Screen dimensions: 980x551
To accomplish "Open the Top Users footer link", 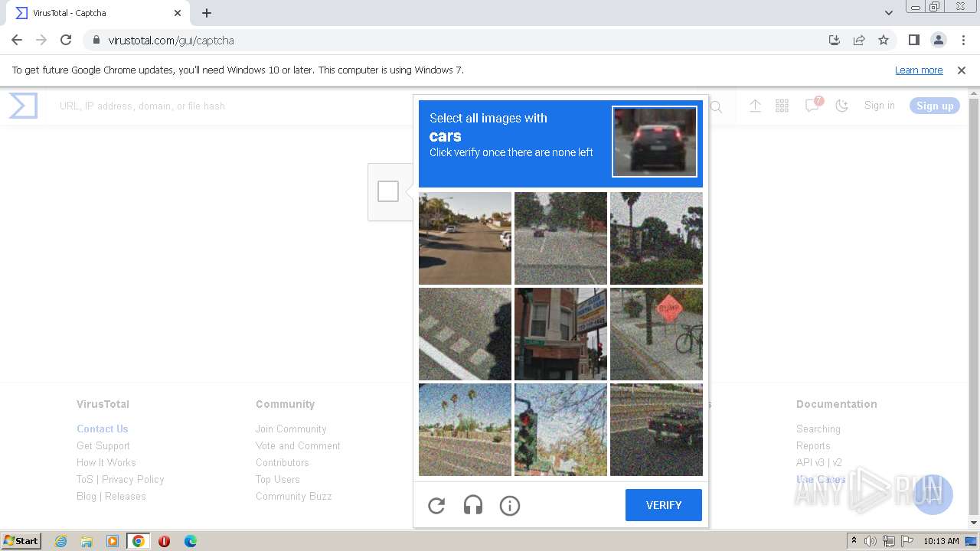I will (278, 479).
